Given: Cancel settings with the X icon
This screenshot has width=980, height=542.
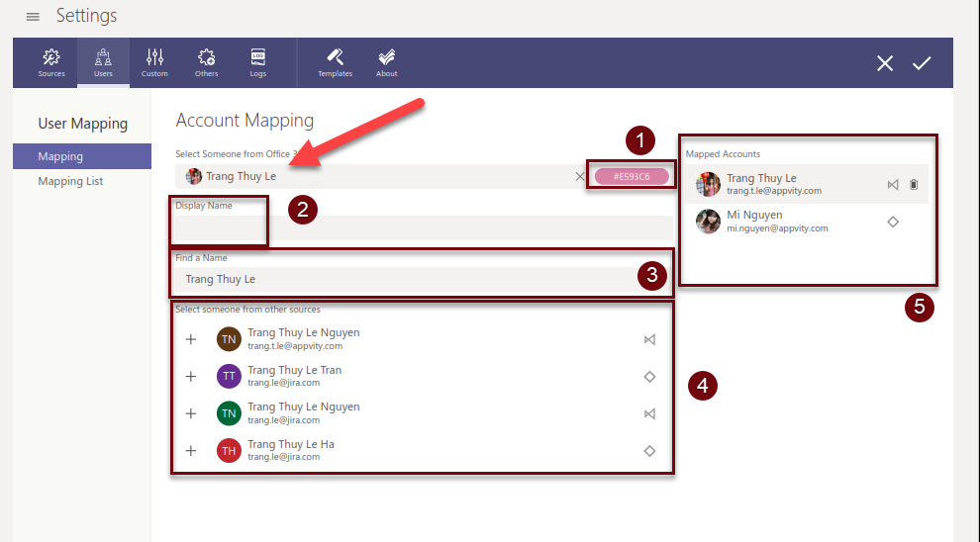Looking at the screenshot, I should (x=885, y=63).
